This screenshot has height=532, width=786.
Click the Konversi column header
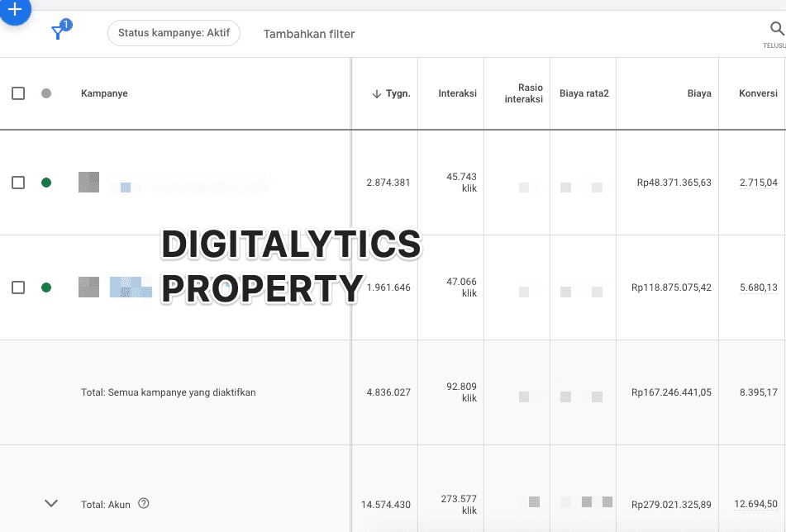(757, 93)
